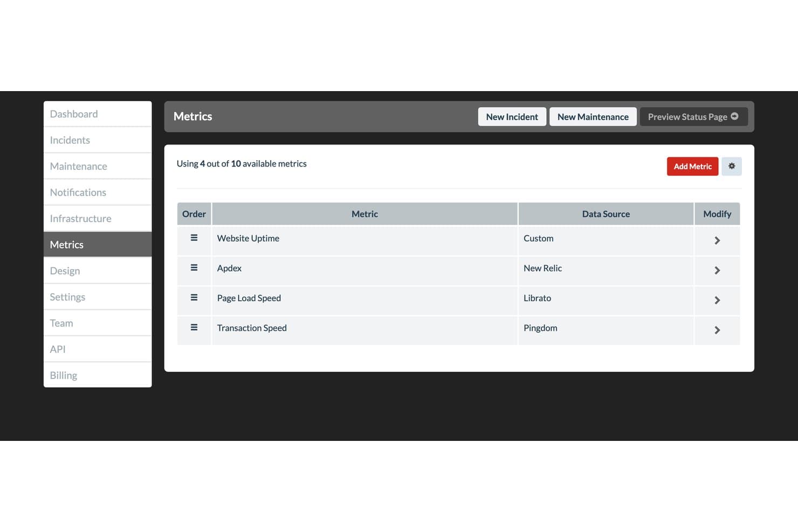The height and width of the screenshot is (532, 798).
Task: Open modify chevron for Website Uptime
Action: click(717, 240)
